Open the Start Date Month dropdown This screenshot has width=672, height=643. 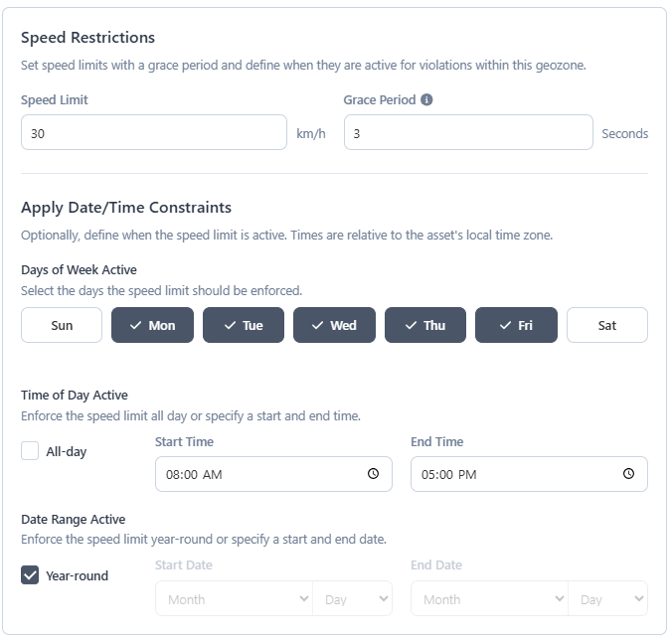pos(234,598)
